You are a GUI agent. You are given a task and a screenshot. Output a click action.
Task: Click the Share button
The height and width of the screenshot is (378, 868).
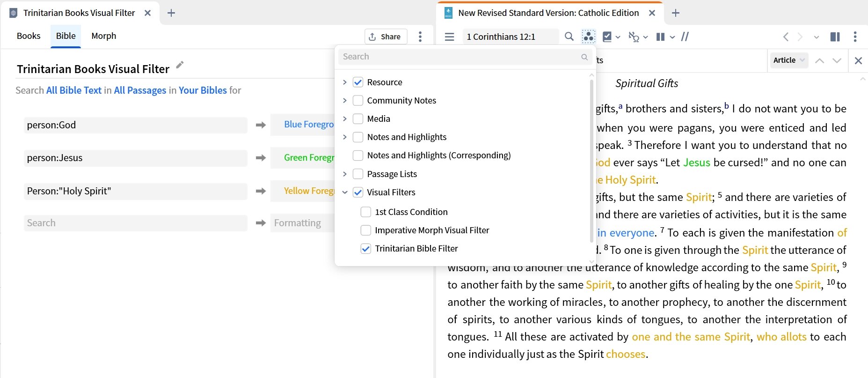point(386,37)
